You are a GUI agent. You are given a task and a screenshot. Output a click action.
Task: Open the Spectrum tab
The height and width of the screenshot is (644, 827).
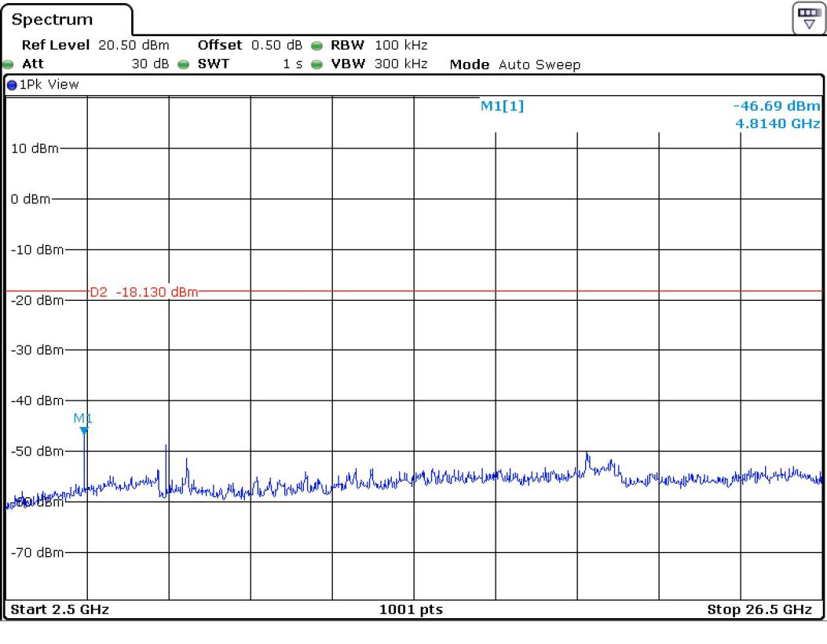coord(67,20)
